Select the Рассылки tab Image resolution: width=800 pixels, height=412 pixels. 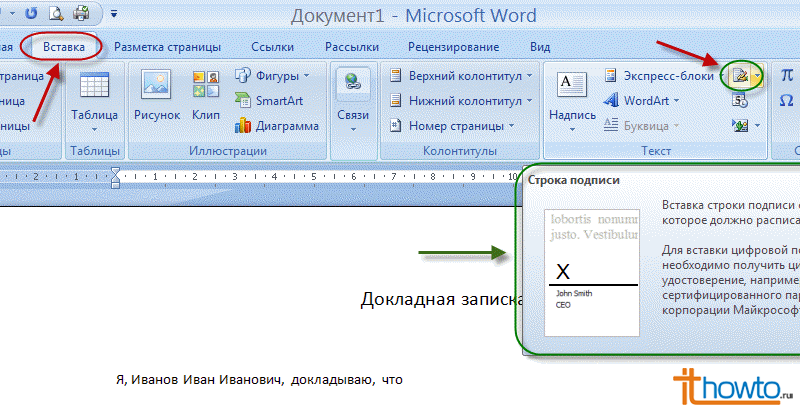[x=352, y=47]
